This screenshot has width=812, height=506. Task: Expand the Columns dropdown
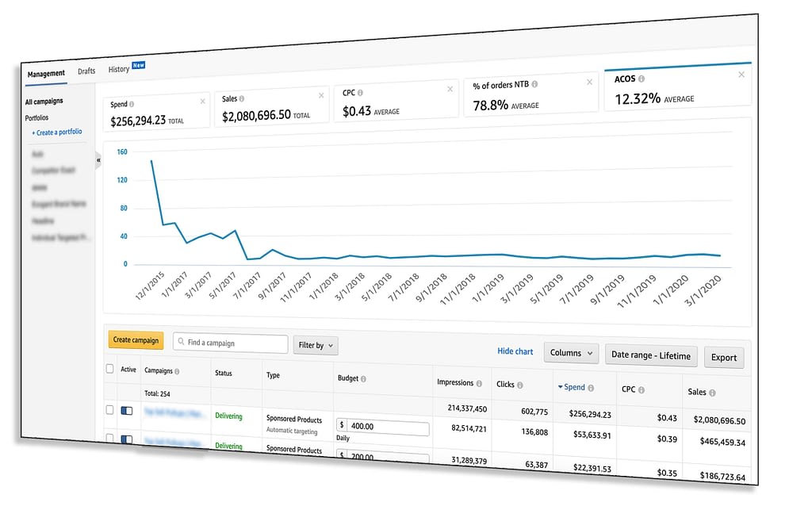571,353
